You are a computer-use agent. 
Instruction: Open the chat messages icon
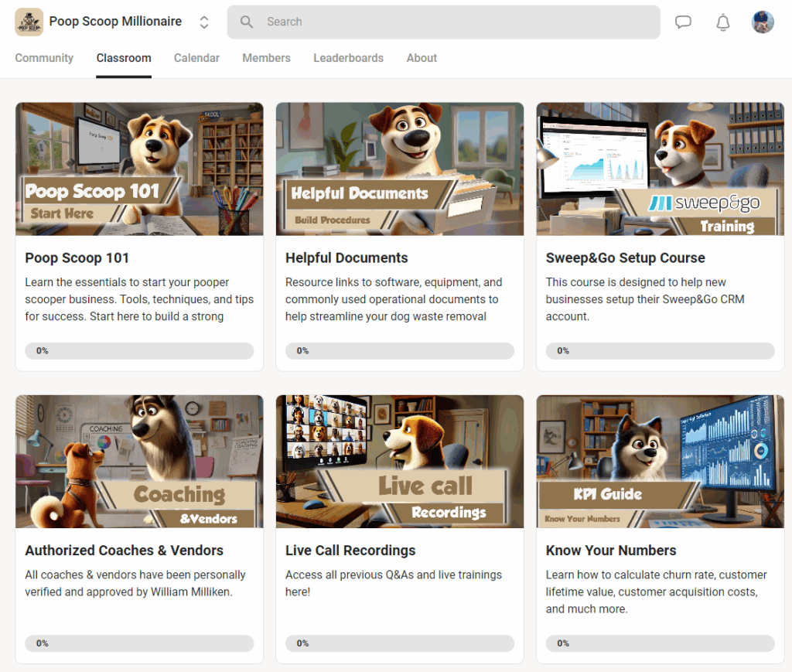click(x=683, y=22)
